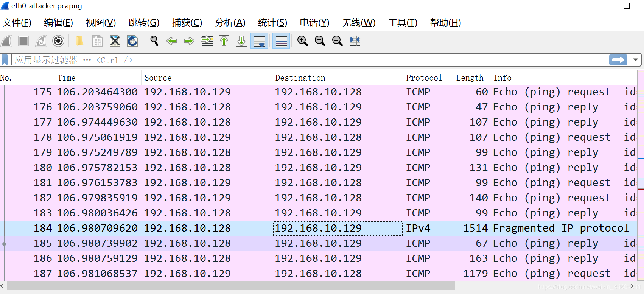This screenshot has width=644, height=294.
Task: Toggle auto-scroll during live capture
Action: 260,40
